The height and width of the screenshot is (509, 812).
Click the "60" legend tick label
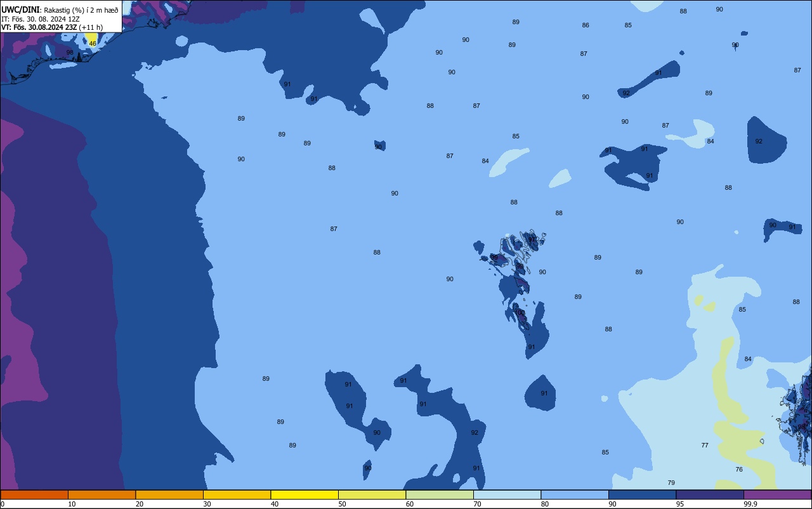point(410,504)
